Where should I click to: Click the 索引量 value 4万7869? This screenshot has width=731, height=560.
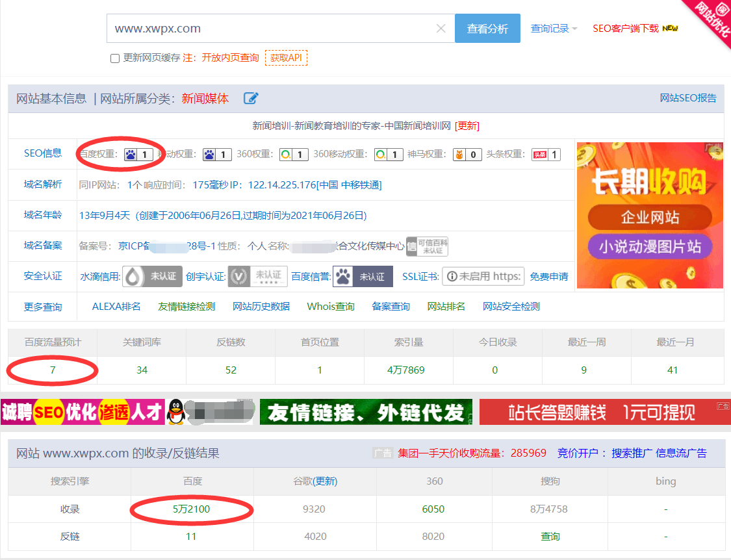(405, 370)
